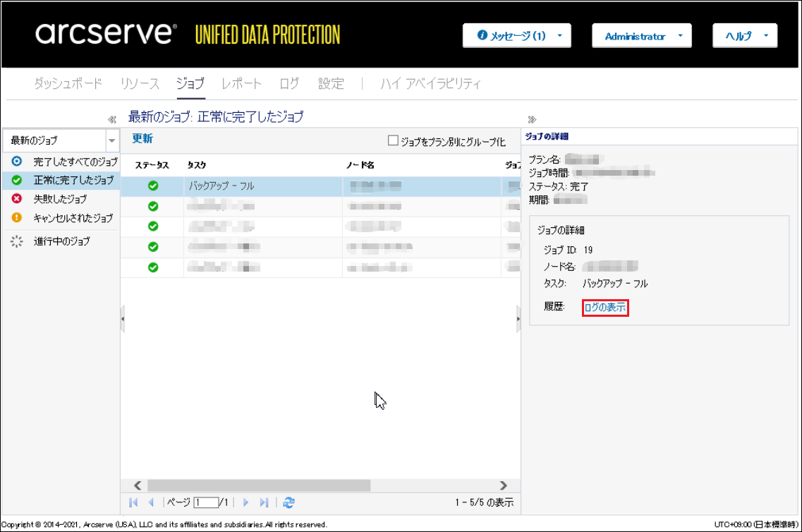Select the バックアップ - フル job row
The height and width of the screenshot is (532, 802).
pos(321,186)
